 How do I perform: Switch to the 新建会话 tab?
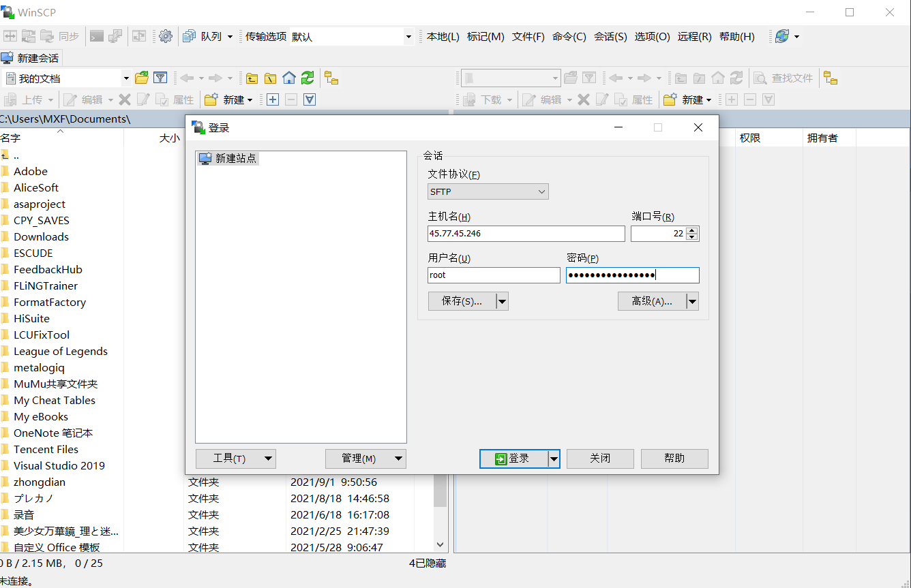tap(31, 58)
